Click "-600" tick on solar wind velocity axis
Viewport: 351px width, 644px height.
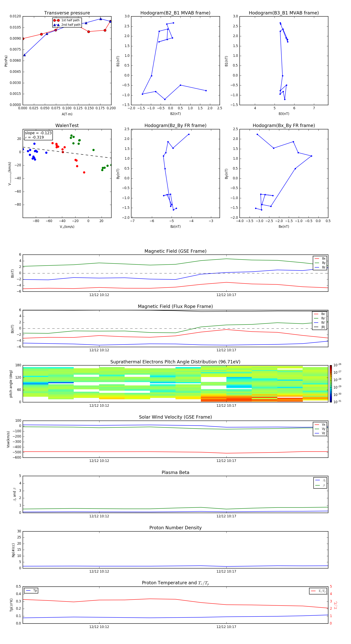click(x=17, y=458)
